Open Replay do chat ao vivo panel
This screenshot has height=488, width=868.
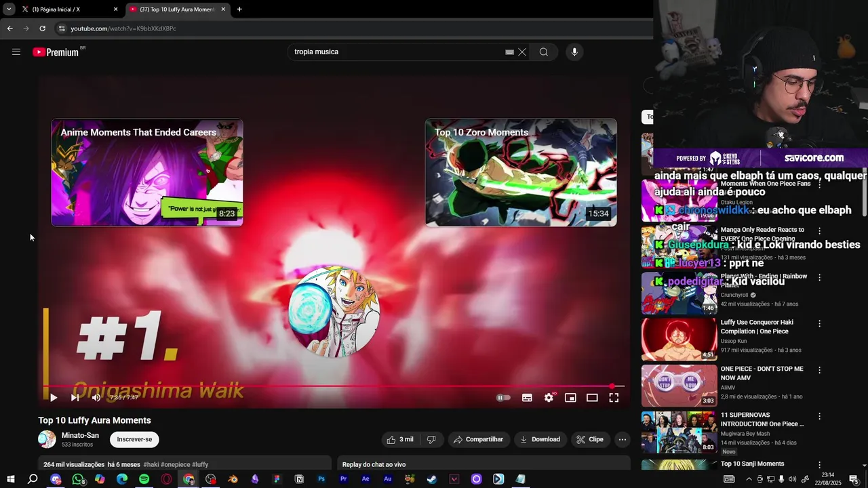tap(484, 464)
